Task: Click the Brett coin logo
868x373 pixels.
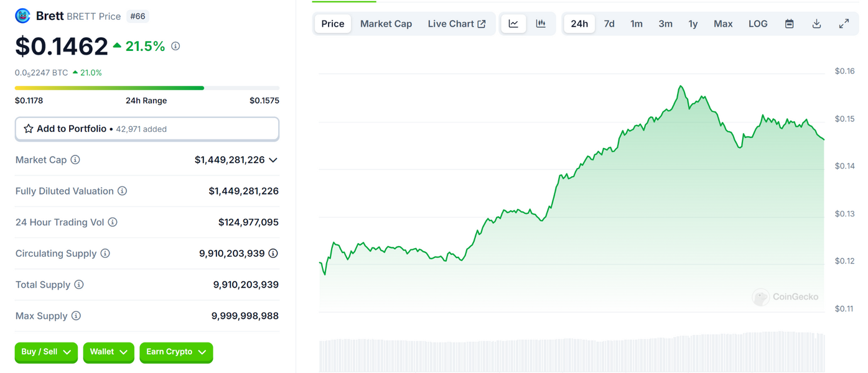Action: pyautogui.click(x=22, y=16)
